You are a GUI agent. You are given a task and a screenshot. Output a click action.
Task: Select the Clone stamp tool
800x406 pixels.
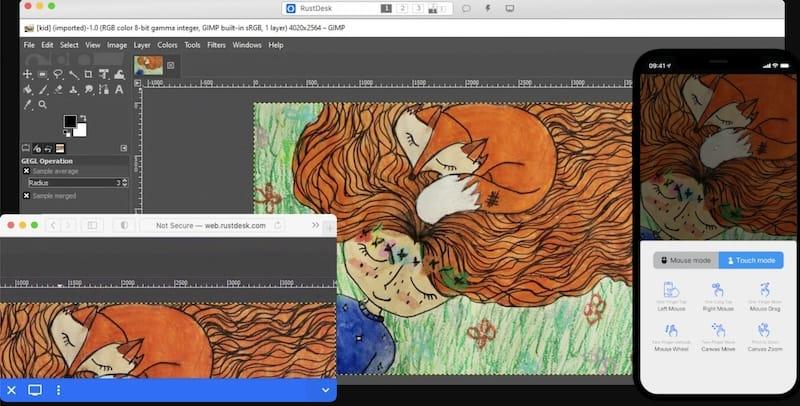73,90
